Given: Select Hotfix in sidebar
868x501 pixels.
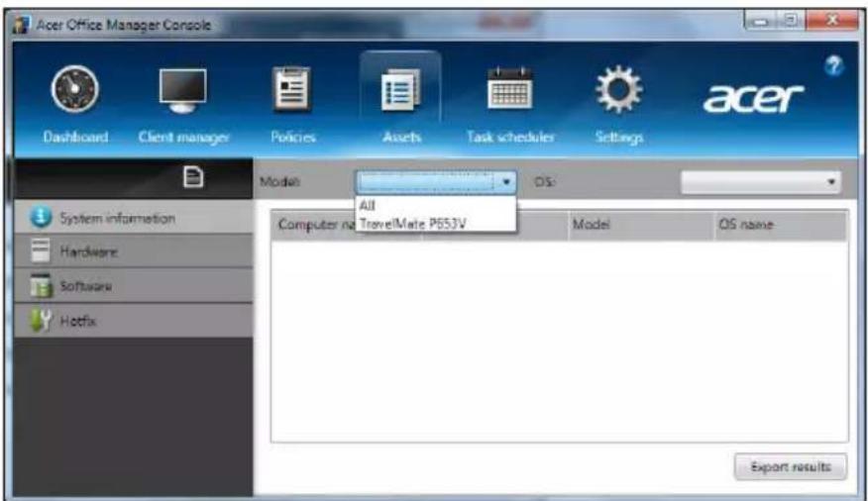Looking at the screenshot, I should pos(134,320).
